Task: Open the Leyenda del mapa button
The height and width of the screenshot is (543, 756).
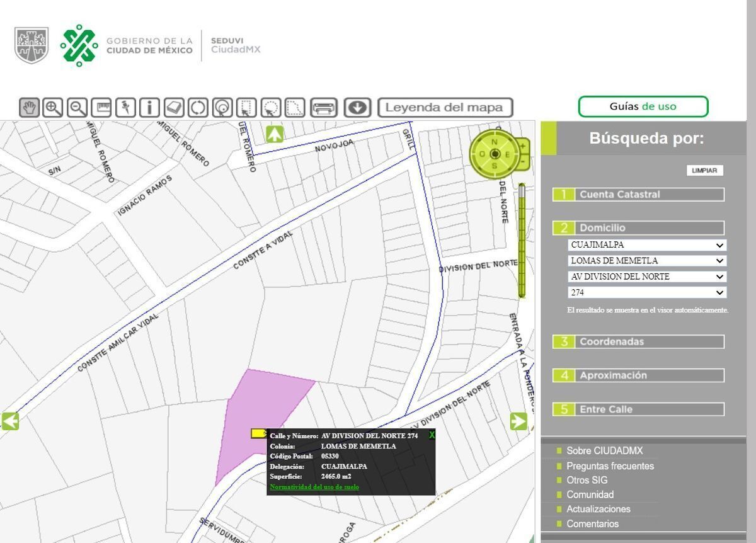Action: pos(445,108)
